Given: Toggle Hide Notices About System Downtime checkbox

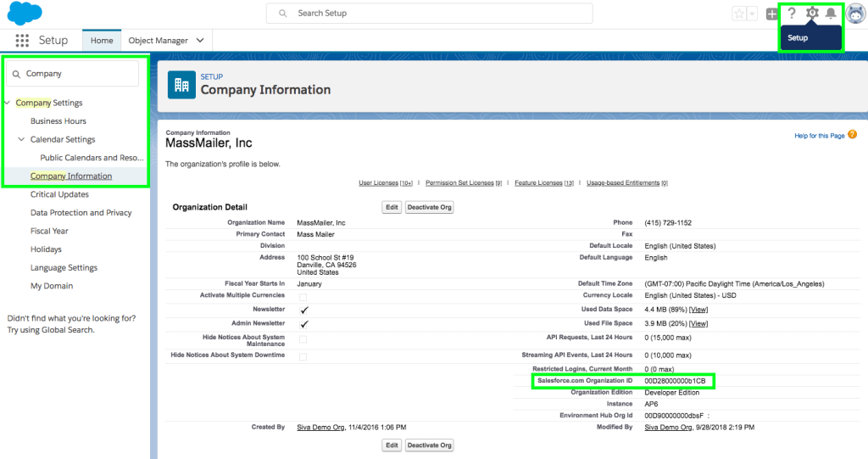Looking at the screenshot, I should tap(303, 356).
